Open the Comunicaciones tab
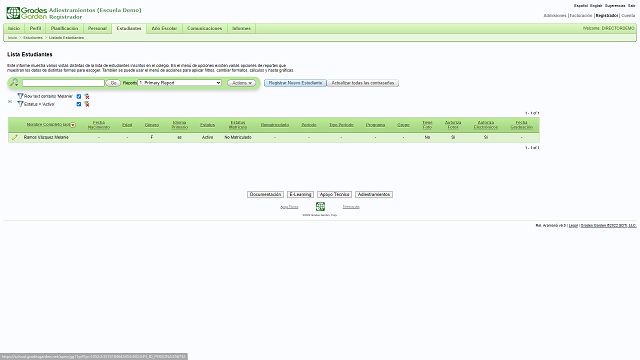This screenshot has height=360, width=640. (204, 28)
